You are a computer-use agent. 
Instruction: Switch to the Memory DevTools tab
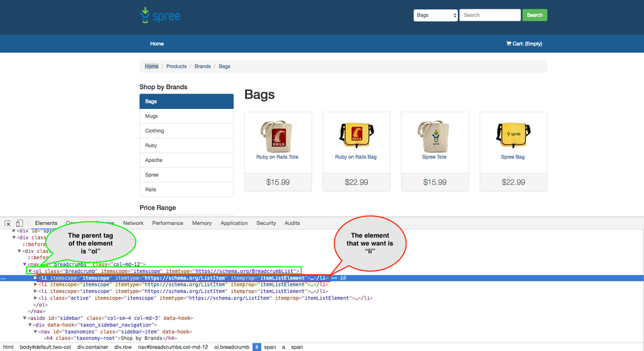coord(202,223)
